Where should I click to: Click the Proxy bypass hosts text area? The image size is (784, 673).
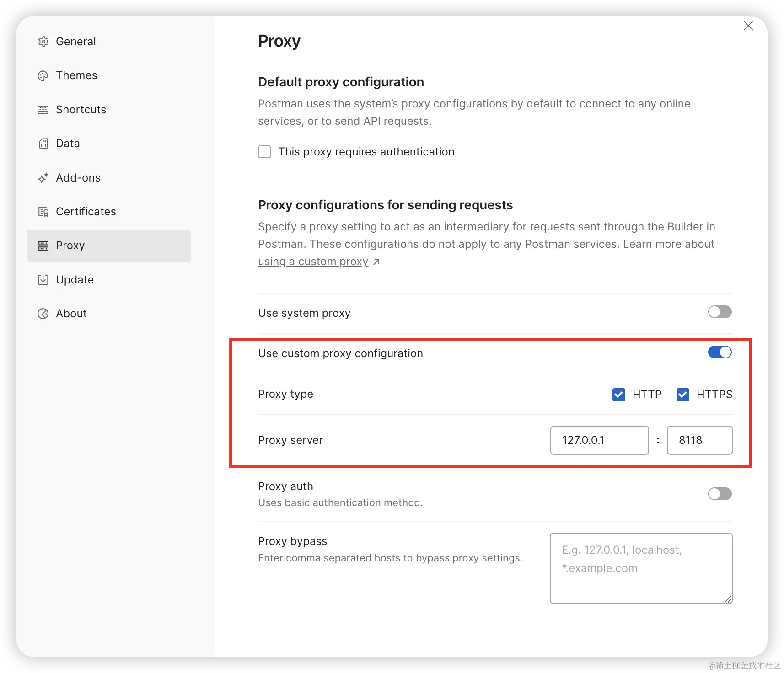pos(641,568)
